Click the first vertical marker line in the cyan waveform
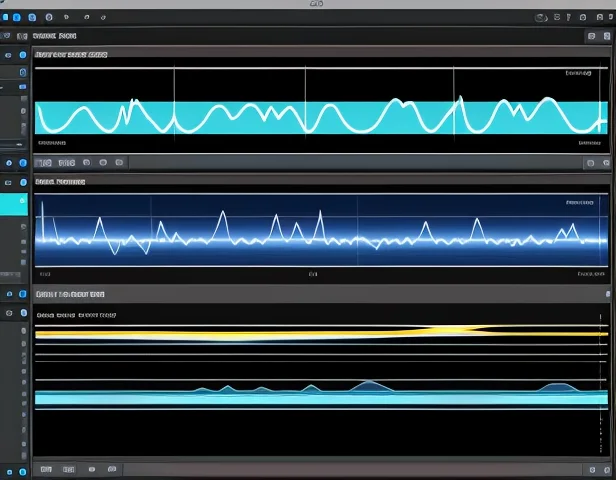Viewport: 616px width, 480px height. (x=174, y=104)
